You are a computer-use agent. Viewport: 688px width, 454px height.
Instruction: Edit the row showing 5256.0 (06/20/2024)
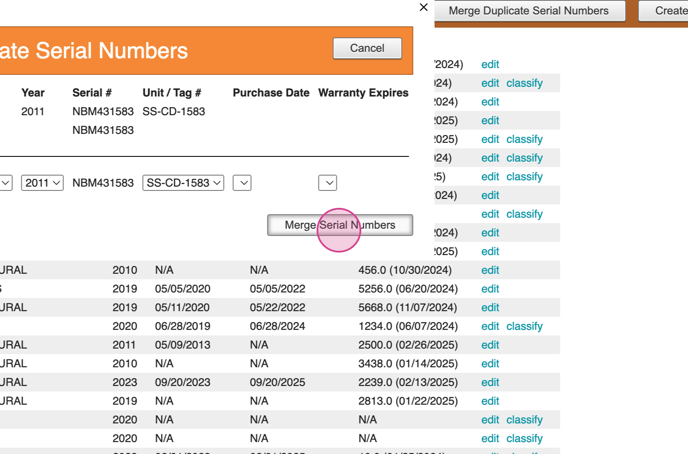[490, 289]
